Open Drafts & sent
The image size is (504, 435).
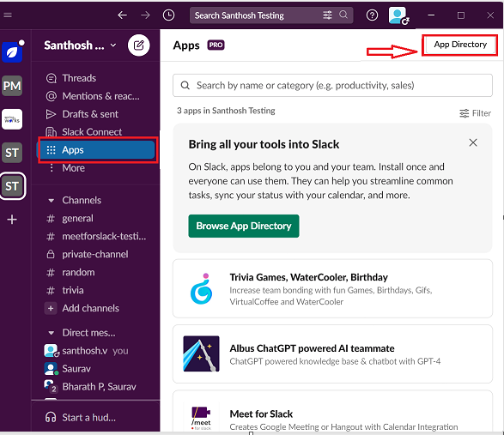82,114
